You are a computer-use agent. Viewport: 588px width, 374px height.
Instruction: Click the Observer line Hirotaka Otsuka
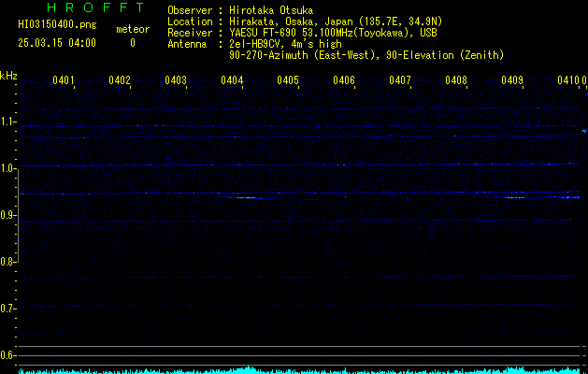tap(240, 10)
